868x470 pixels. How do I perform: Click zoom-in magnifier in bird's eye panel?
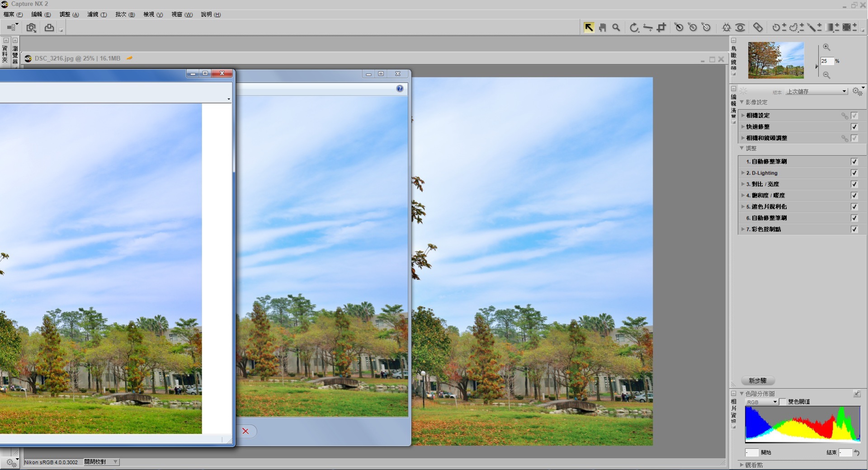point(826,47)
